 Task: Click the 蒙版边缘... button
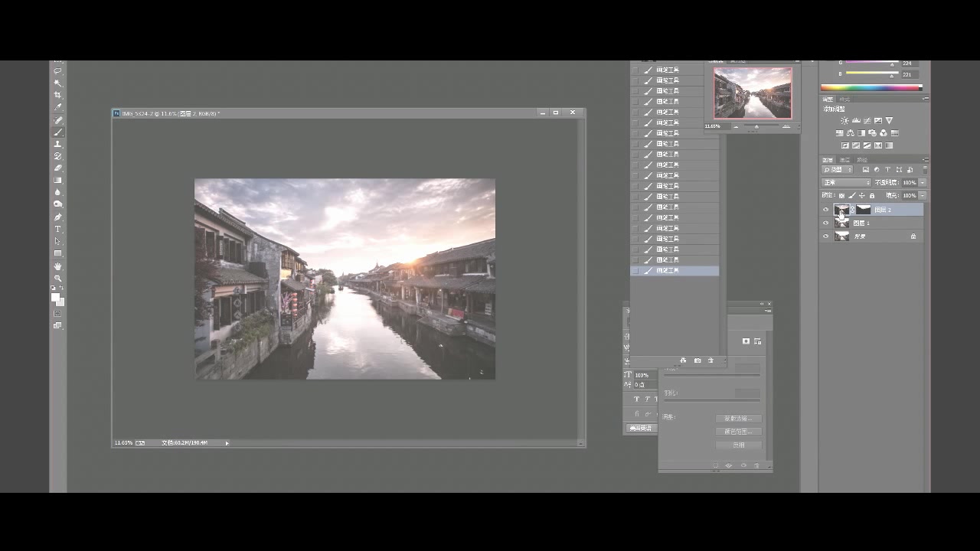pos(739,419)
